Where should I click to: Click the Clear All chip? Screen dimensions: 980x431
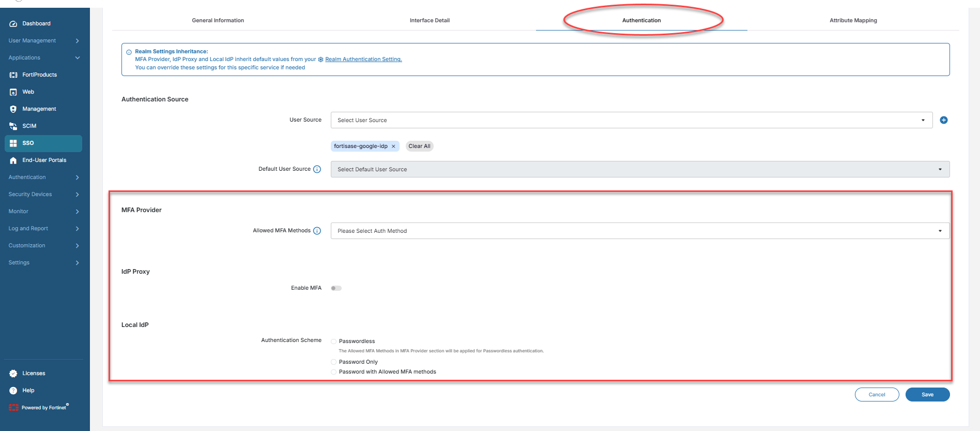419,146
